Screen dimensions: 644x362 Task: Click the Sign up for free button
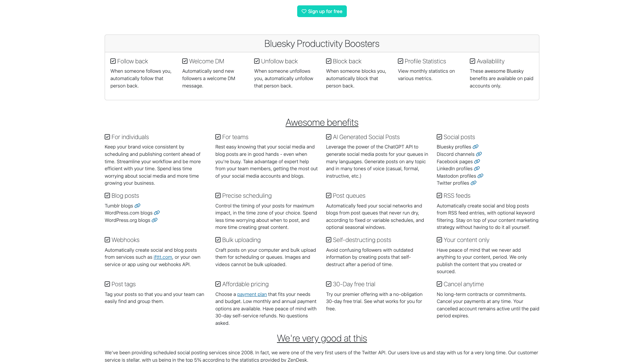coord(322,11)
